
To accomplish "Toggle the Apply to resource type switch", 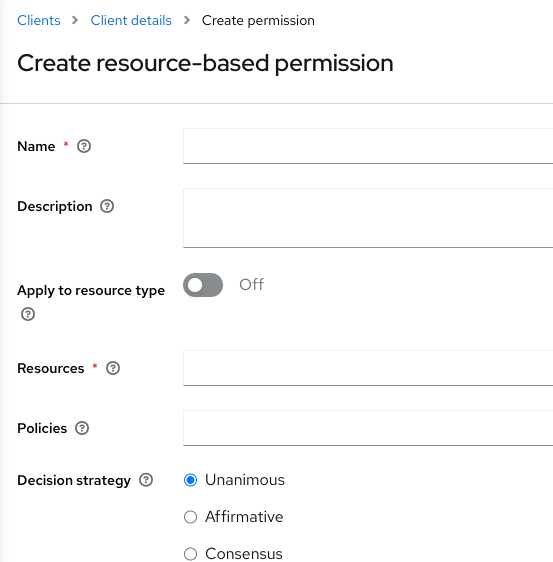I will click(x=203, y=285).
